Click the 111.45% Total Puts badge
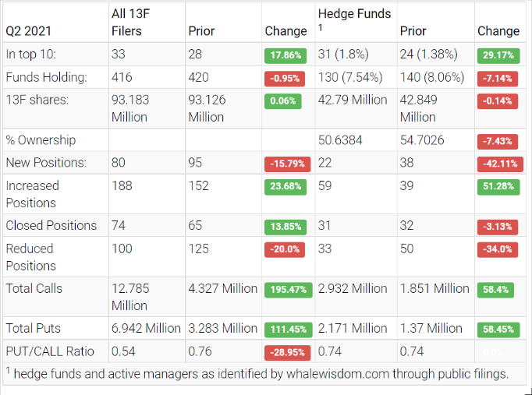The image size is (532, 395). (288, 330)
